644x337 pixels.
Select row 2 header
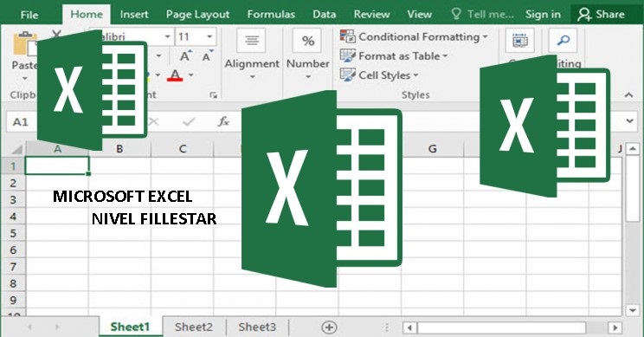tap(13, 183)
